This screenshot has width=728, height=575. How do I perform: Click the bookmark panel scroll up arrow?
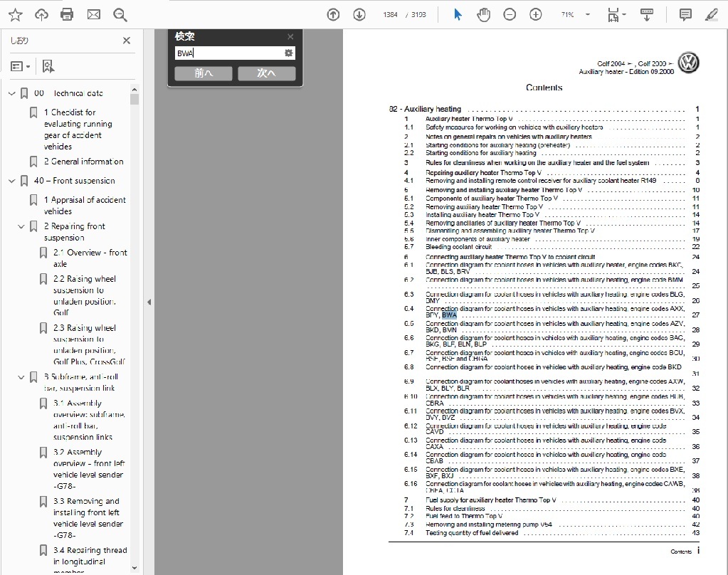coord(134,90)
